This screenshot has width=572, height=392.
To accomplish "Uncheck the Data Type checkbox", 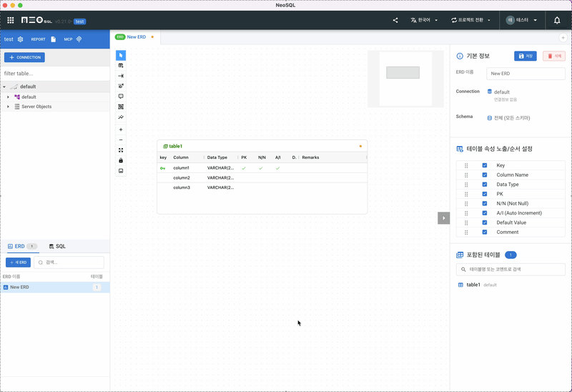I will (485, 185).
